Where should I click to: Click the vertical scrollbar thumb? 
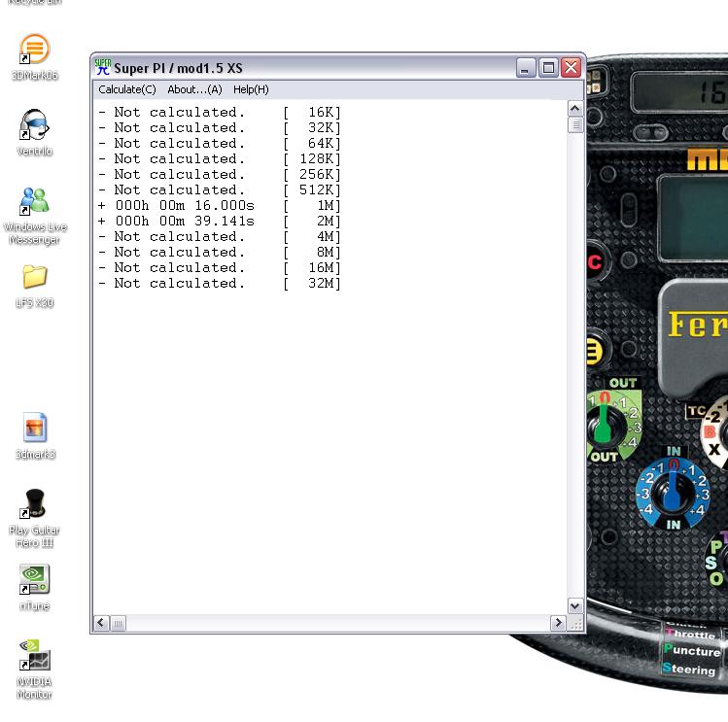click(x=575, y=125)
